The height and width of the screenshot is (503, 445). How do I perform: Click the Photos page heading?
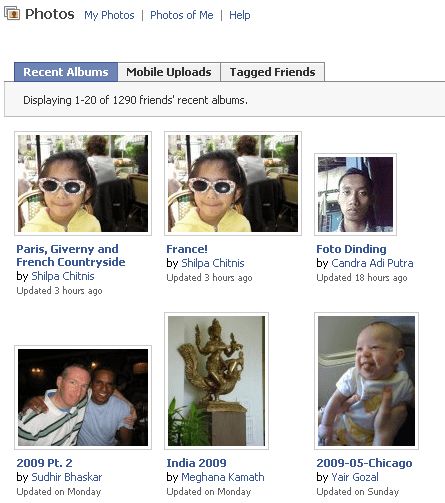(50, 14)
